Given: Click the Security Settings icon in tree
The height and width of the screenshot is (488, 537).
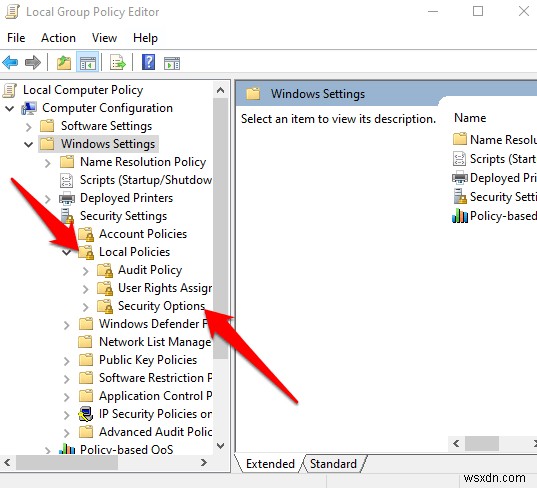Looking at the screenshot, I should point(67,216).
